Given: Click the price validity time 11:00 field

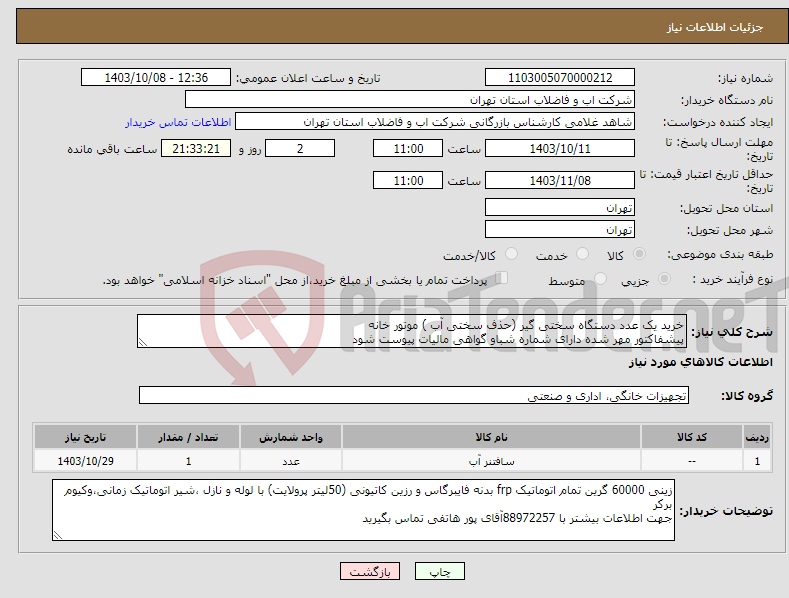Looking at the screenshot, I should (408, 180).
